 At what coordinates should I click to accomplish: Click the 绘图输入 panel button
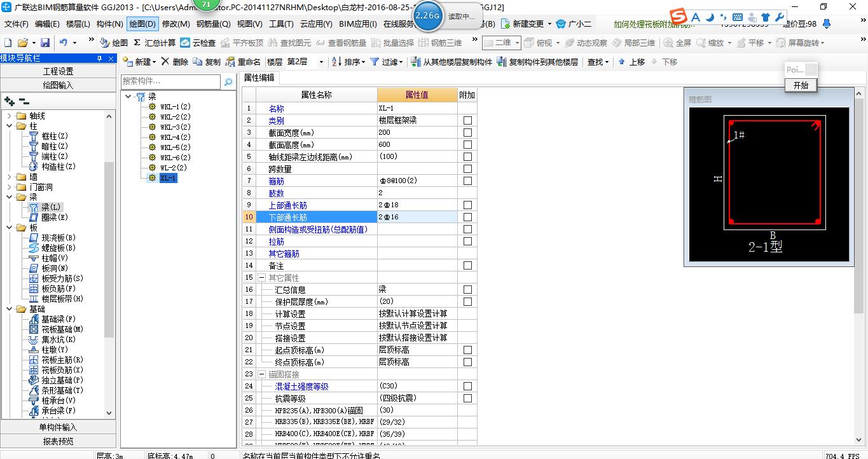pos(58,85)
